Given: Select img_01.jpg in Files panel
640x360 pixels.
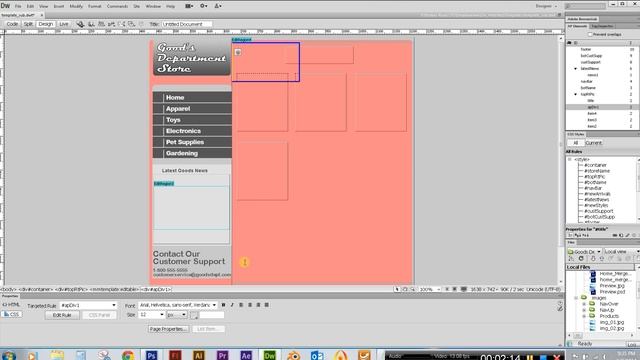Looking at the screenshot, I should 612,322.
